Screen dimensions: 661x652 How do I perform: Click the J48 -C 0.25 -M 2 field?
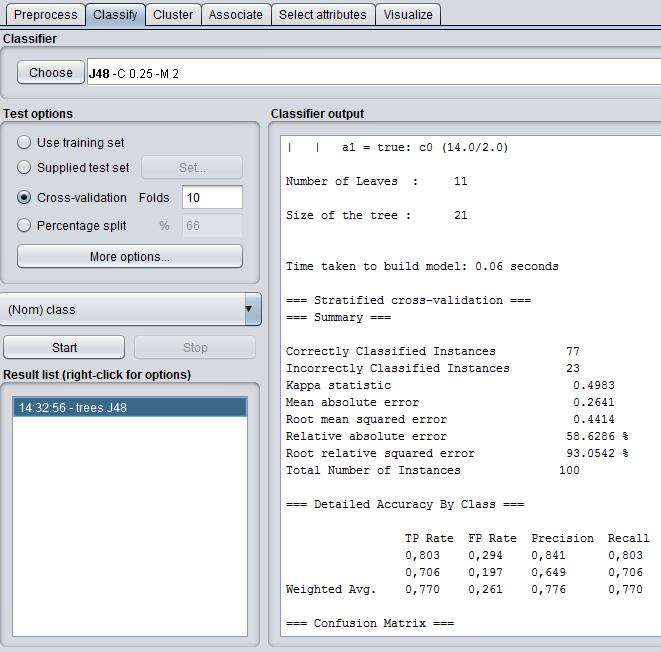tap(374, 72)
